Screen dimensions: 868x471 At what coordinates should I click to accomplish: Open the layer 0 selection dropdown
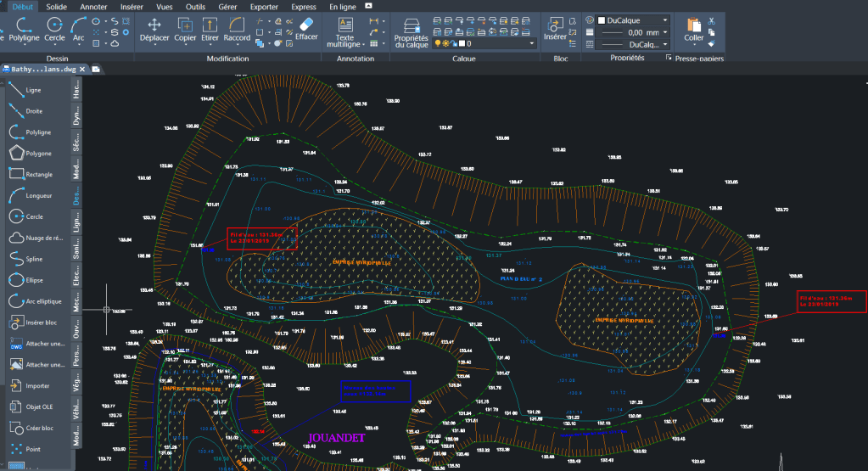click(x=532, y=43)
